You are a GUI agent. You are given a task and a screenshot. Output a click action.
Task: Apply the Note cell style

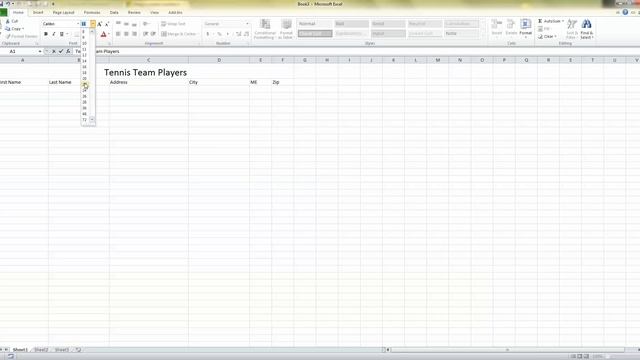462,33
